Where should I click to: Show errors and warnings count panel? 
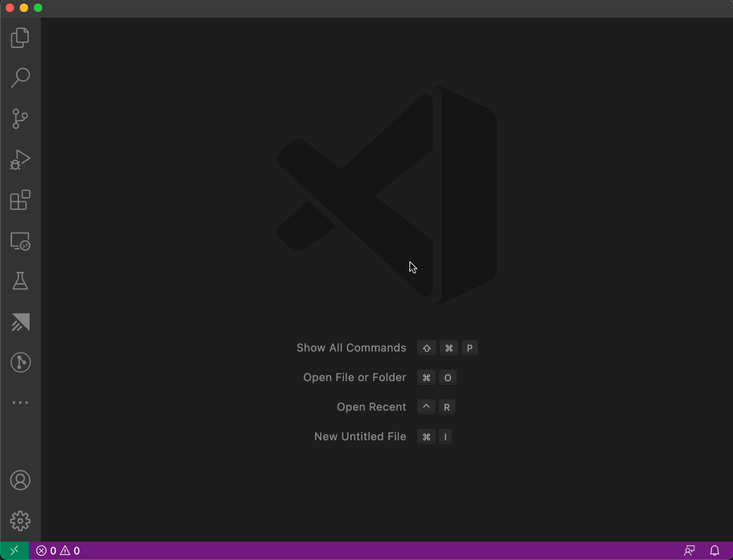pos(58,551)
